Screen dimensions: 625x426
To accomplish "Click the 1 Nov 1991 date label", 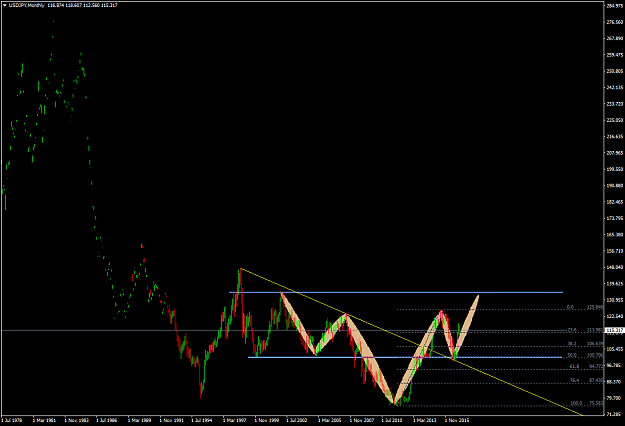I will (171, 420).
